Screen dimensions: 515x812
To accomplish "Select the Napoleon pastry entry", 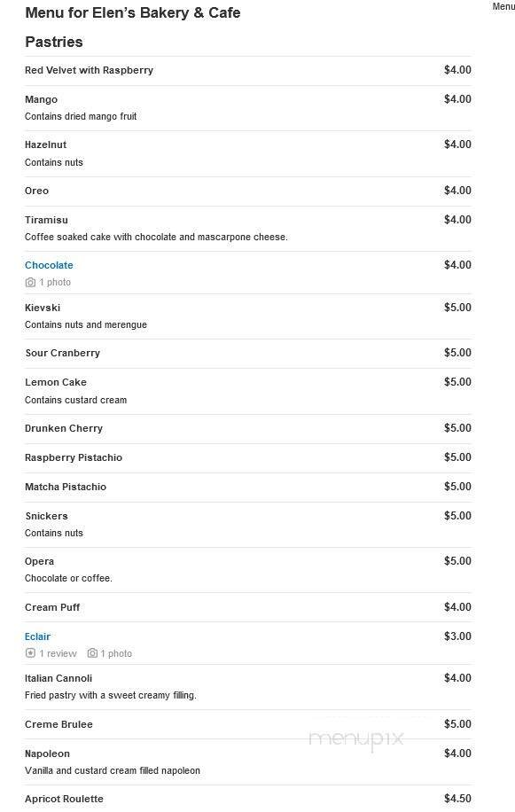I will (46, 753).
